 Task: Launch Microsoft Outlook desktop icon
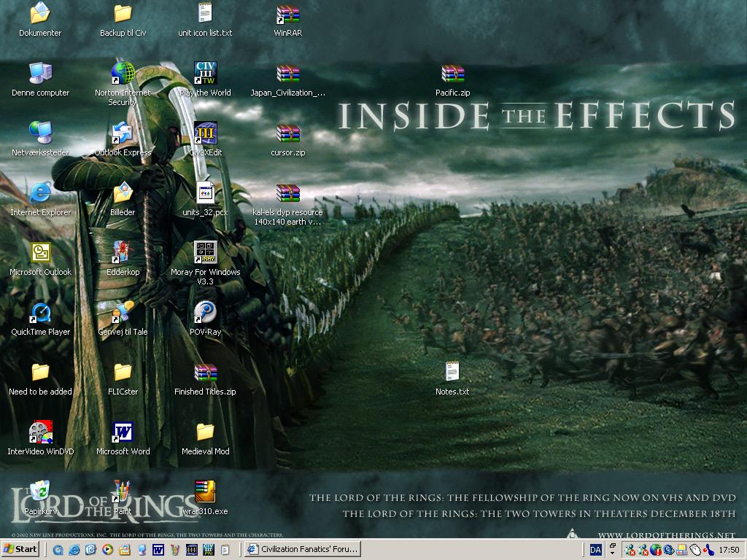click(40, 252)
